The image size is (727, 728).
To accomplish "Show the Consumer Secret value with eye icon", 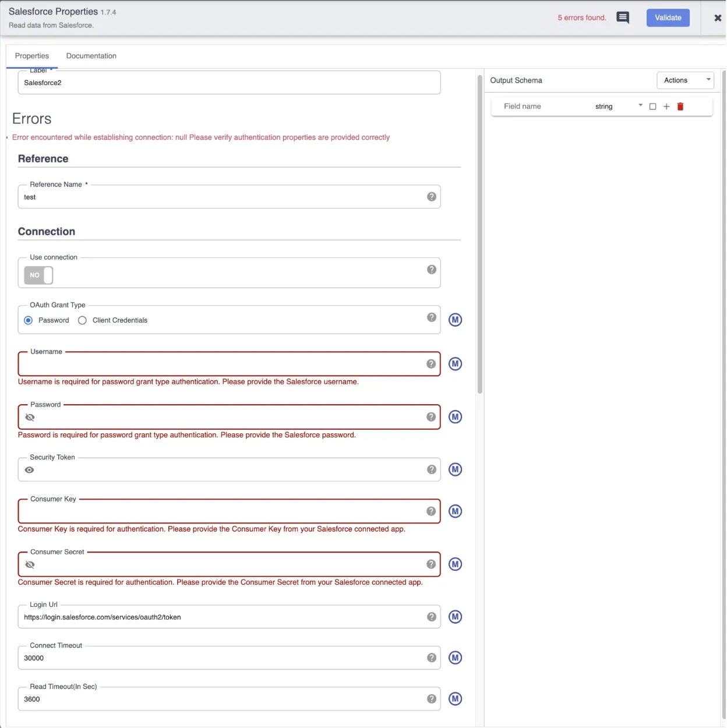I will [30, 565].
